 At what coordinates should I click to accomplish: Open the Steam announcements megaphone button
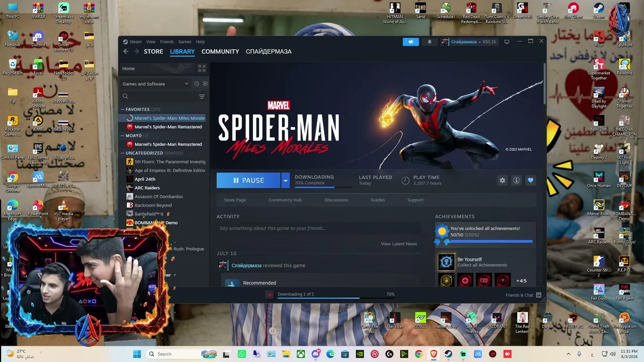411,42
